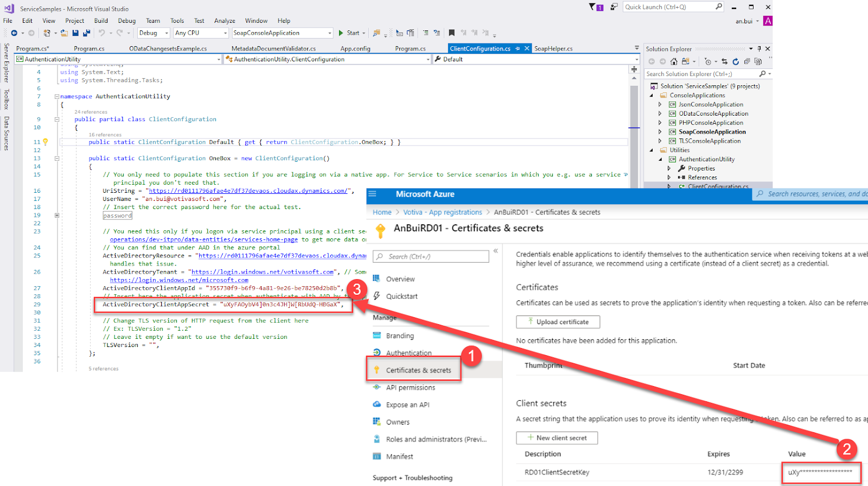Toggle Auto Hide pin on Solution Explorer

click(x=759, y=49)
